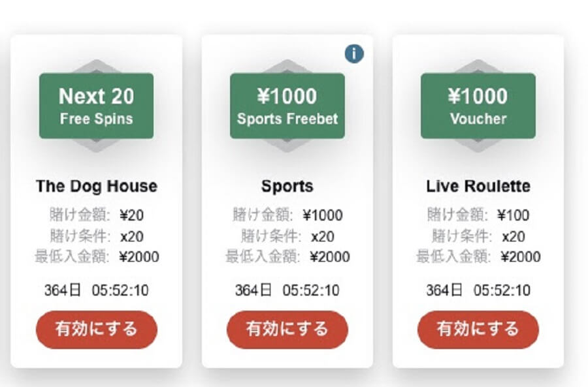Click the ¥20 bet amount on Dog House card
588x387 pixels.
click(131, 215)
